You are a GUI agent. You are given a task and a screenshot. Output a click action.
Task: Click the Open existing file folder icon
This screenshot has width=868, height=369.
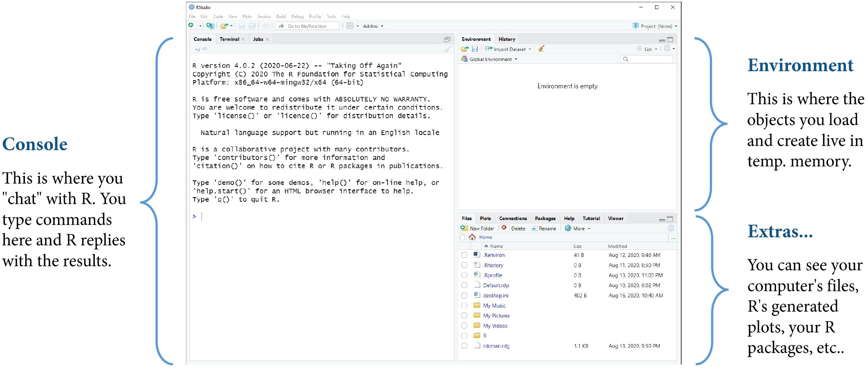[x=224, y=26]
